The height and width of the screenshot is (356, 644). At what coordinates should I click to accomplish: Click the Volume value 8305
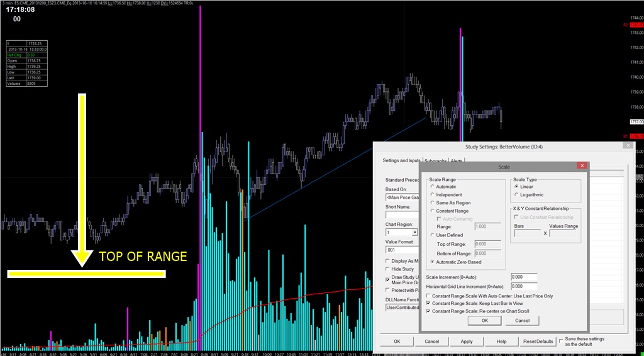(x=32, y=84)
